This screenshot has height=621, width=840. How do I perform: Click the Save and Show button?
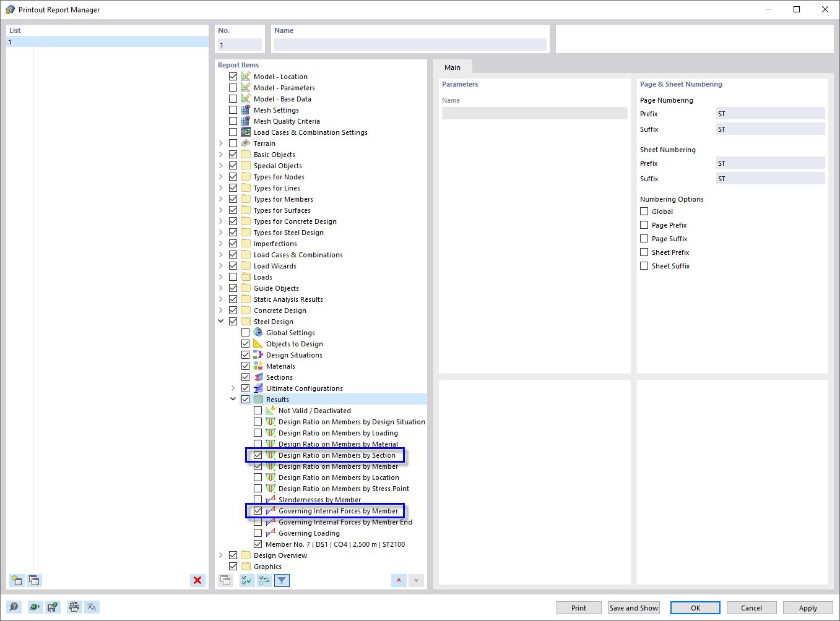[634, 608]
